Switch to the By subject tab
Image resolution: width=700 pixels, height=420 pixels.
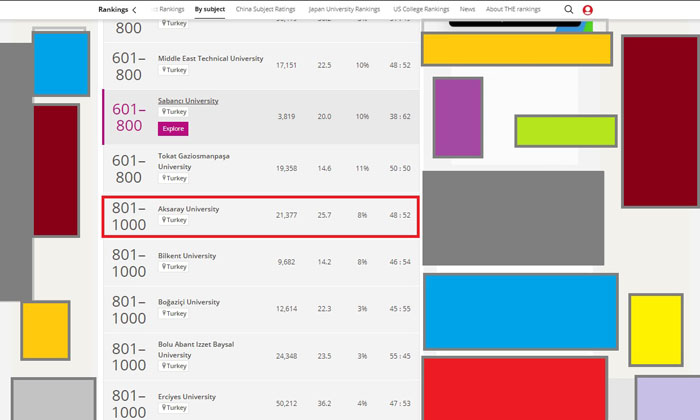point(210,9)
